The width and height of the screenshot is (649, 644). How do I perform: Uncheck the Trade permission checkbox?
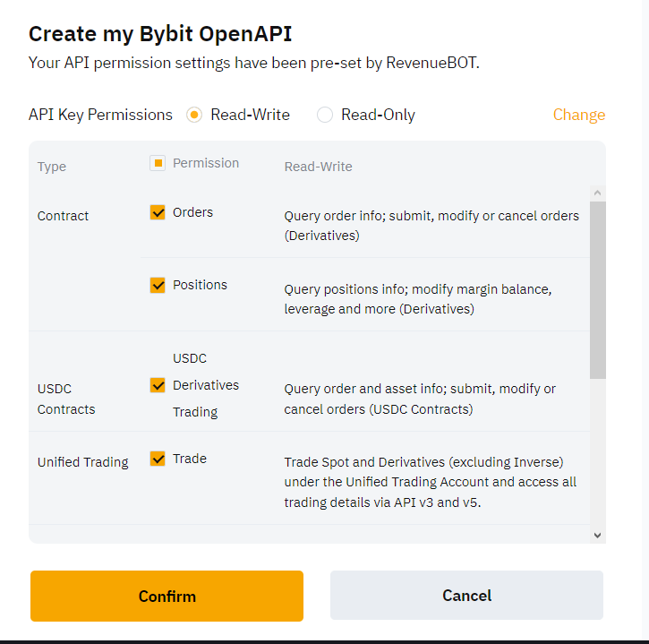coord(158,459)
